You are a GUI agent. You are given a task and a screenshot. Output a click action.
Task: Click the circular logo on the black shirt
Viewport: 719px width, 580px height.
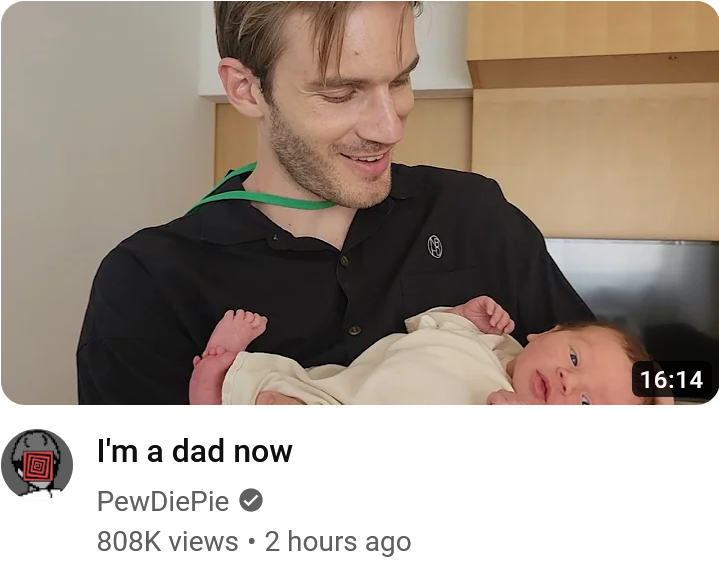(x=435, y=246)
